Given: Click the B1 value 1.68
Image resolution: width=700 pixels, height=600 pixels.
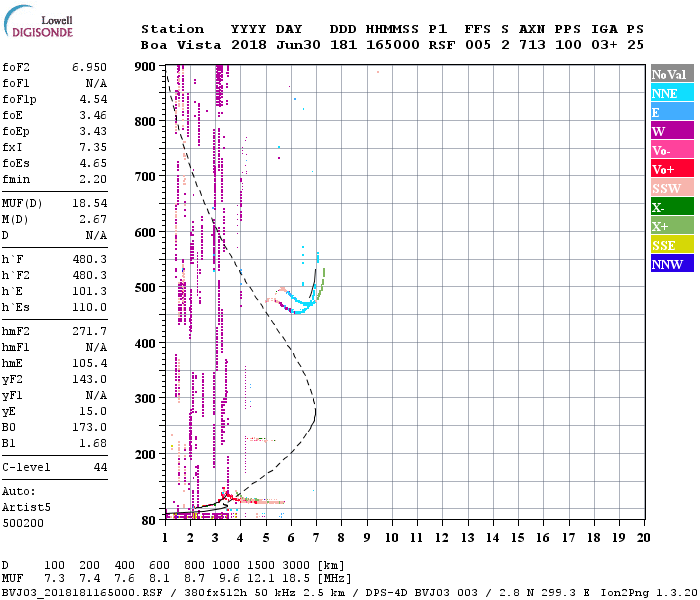Looking at the screenshot, I should pyautogui.click(x=93, y=444).
